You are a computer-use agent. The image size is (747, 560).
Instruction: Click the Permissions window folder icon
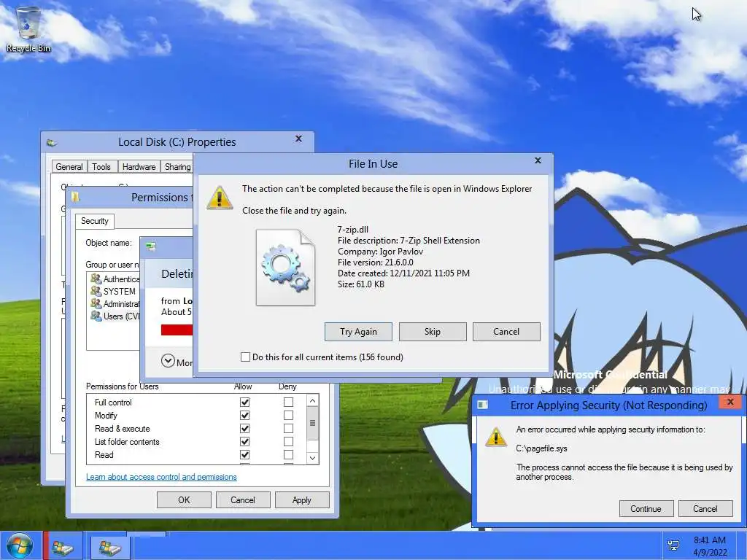coord(75,197)
